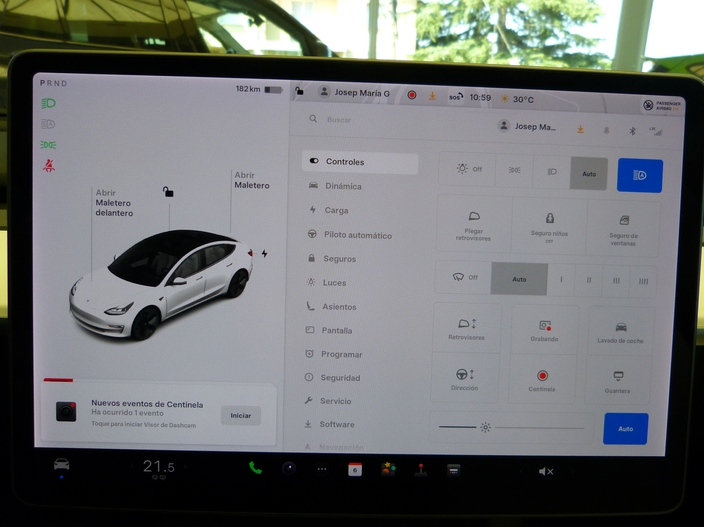Set wiper speed III
Screen dimensions: 704x527
[616, 281]
